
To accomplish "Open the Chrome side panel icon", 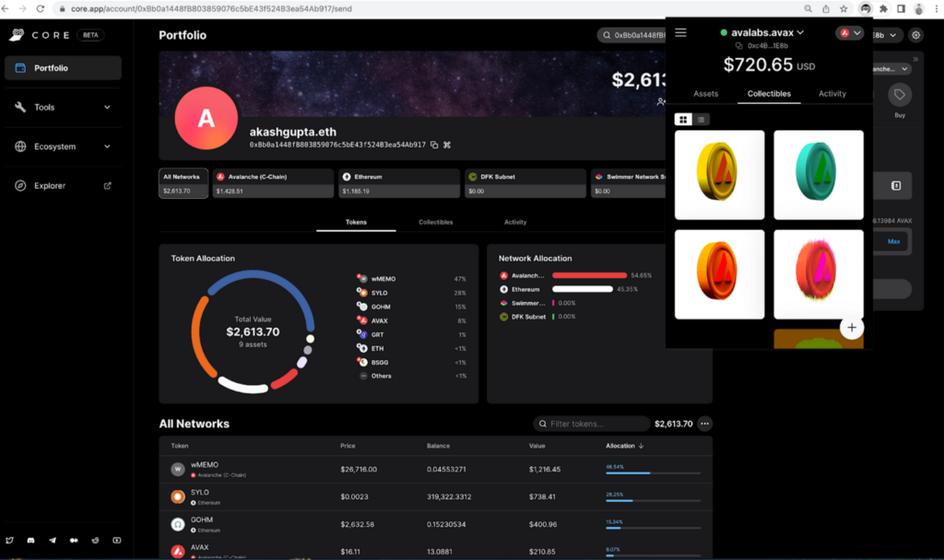I will (901, 8).
